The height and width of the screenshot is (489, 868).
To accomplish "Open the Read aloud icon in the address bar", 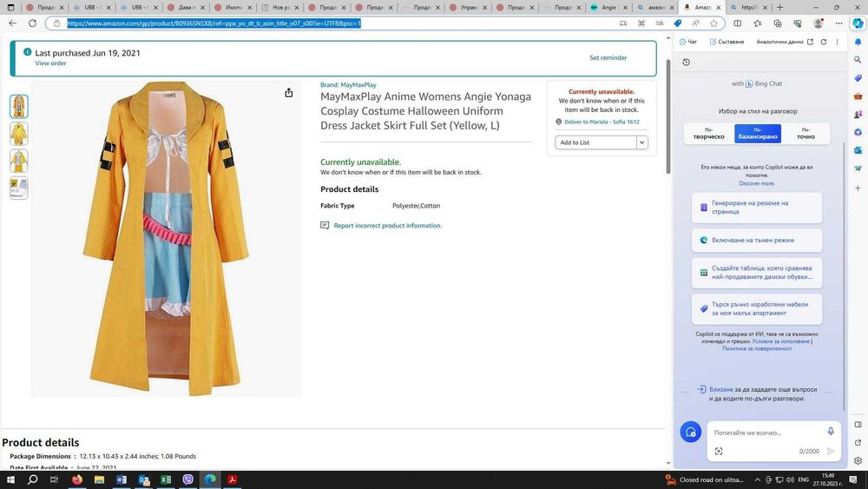I will pos(696,23).
